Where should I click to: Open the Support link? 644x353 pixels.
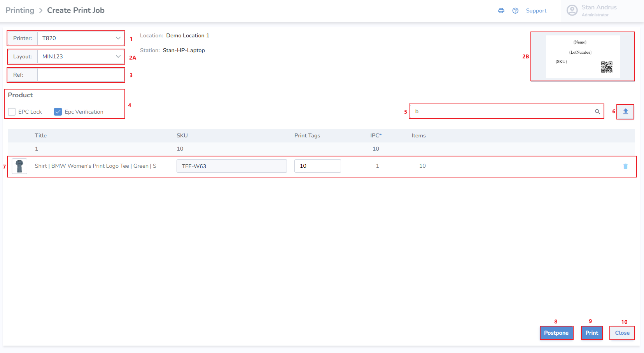tap(536, 11)
